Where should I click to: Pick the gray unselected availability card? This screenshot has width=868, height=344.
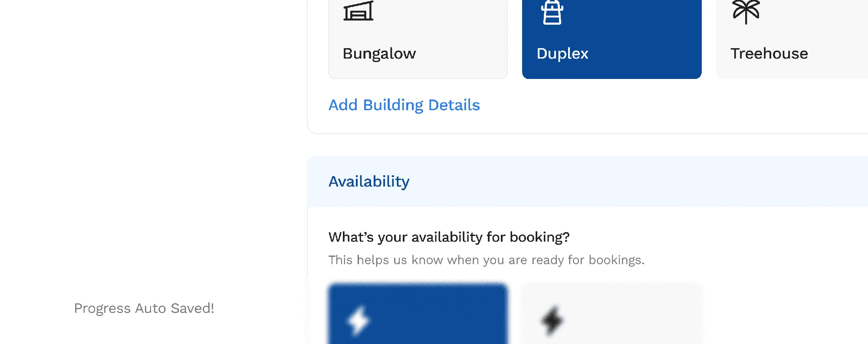tap(612, 314)
